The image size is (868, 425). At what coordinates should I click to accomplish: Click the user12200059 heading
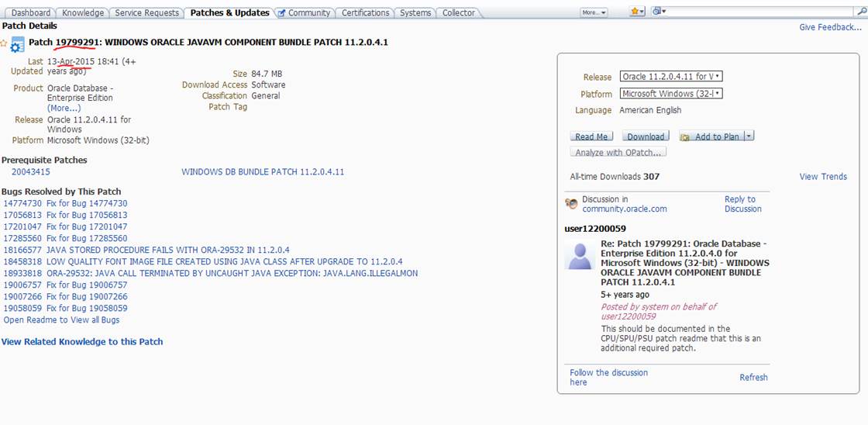pyautogui.click(x=595, y=228)
